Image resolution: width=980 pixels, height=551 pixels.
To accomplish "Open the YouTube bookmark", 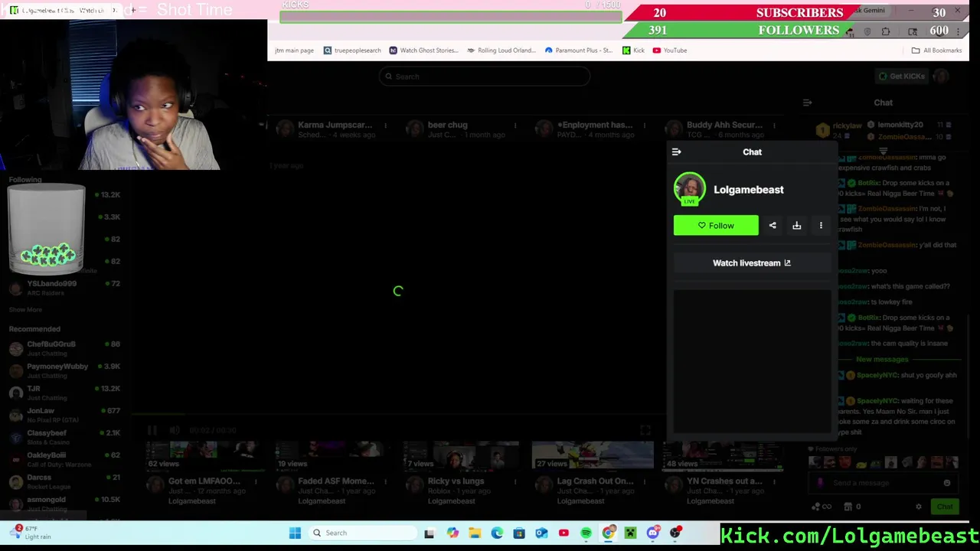I will 670,51.
